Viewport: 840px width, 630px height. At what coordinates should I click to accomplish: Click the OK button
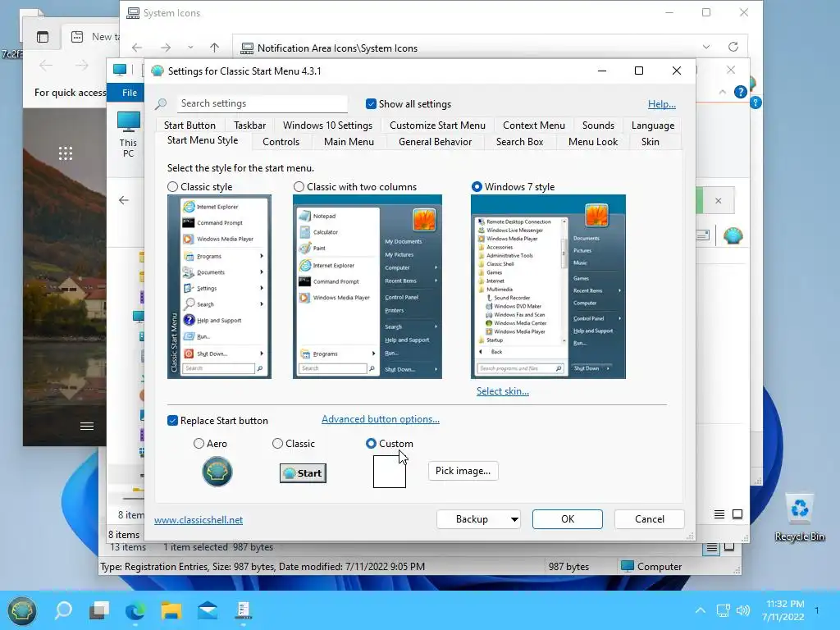[x=568, y=519]
